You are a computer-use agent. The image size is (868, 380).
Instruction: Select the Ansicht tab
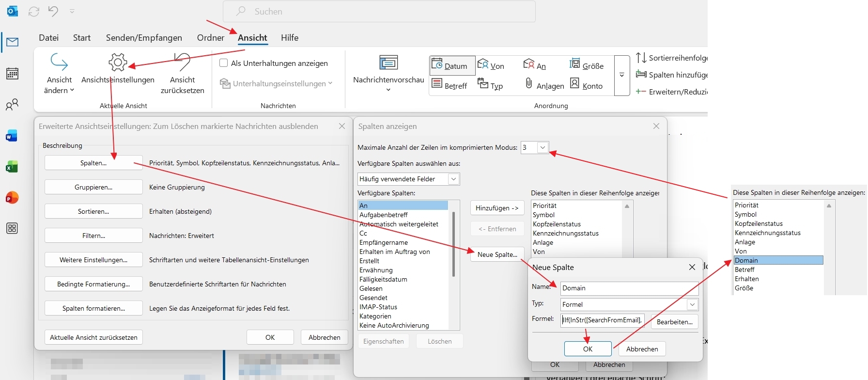point(252,38)
